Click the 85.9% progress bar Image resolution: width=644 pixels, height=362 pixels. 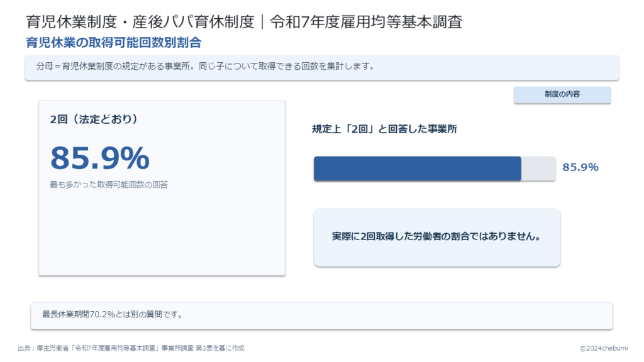click(x=435, y=168)
